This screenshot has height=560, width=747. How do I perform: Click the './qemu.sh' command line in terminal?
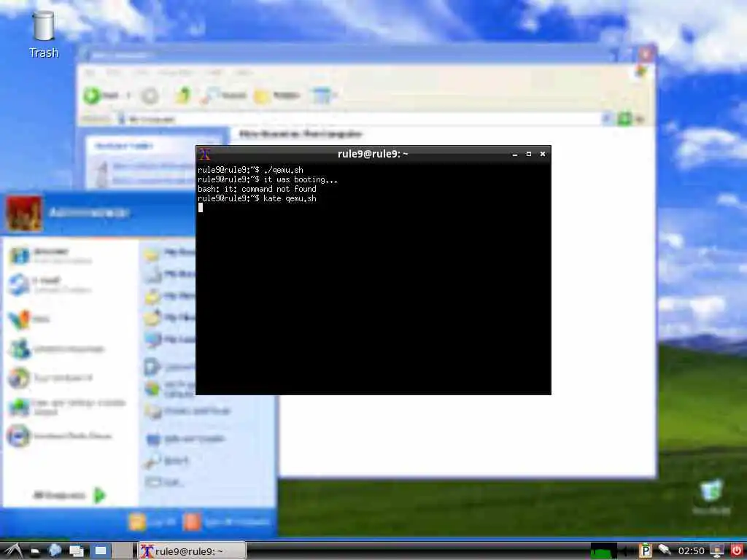pyautogui.click(x=250, y=170)
